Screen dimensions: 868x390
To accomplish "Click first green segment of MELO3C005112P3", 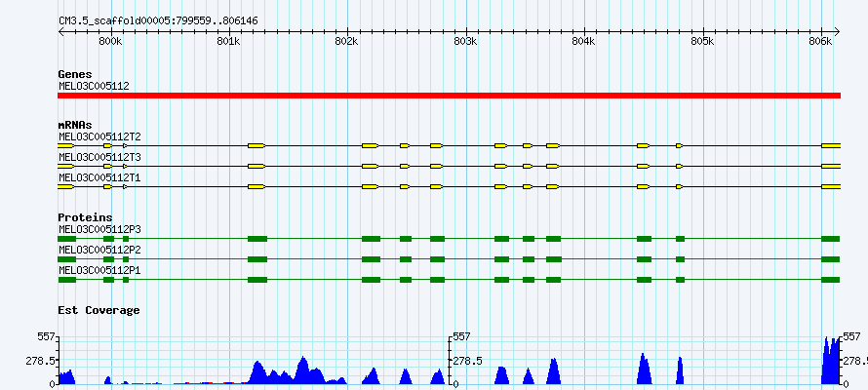I will pos(66,239).
